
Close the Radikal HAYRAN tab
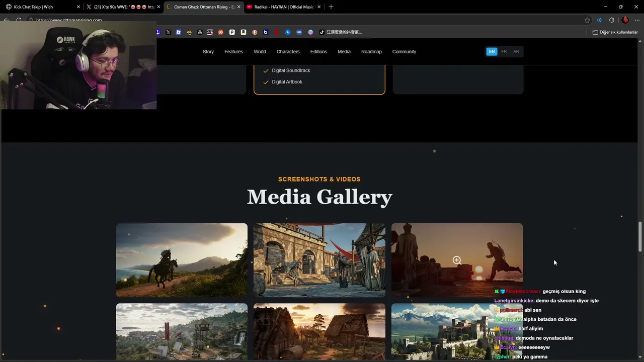coord(318,7)
